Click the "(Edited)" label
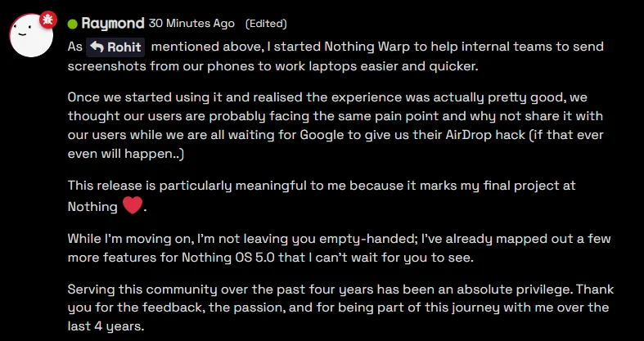The height and width of the screenshot is (341, 644). [x=267, y=24]
